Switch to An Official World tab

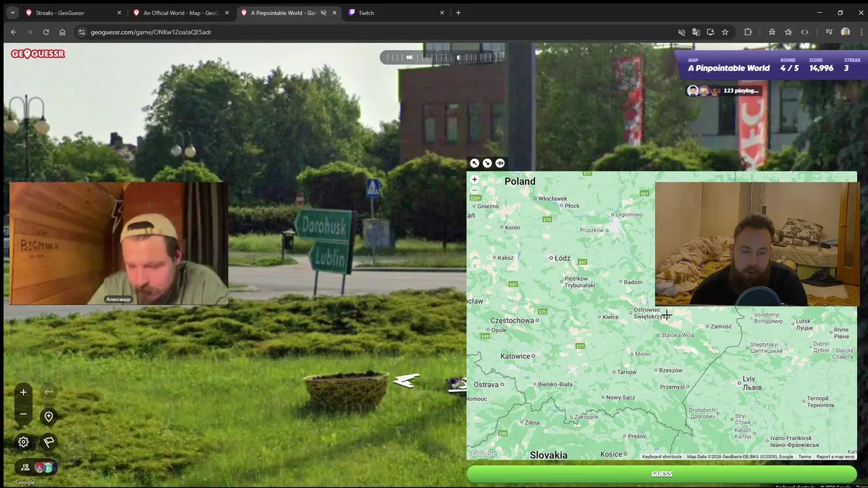point(180,13)
